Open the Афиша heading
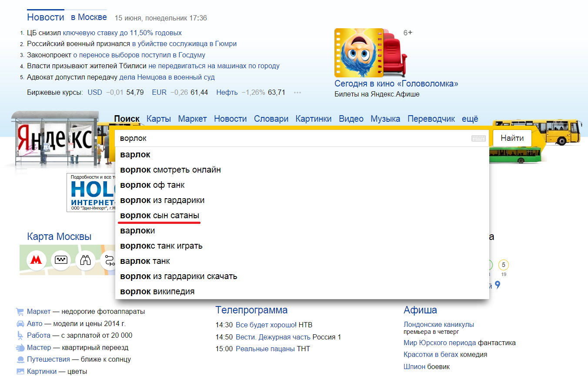 (420, 310)
